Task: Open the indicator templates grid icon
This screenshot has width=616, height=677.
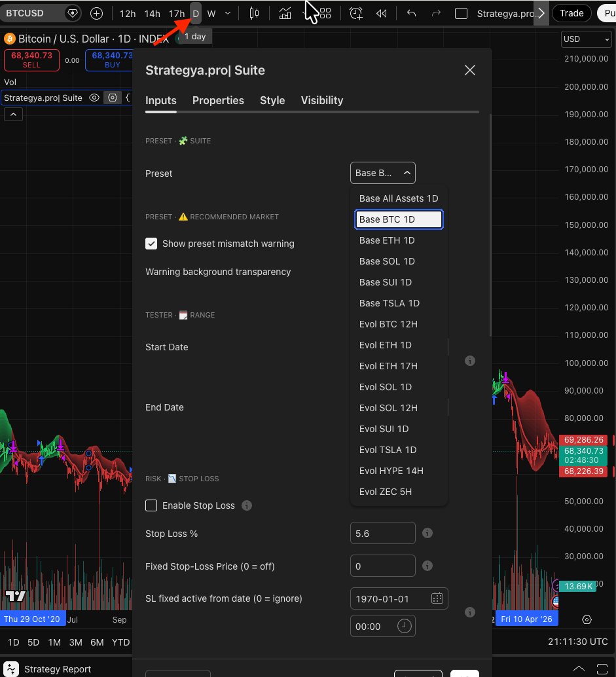Action: (325, 13)
